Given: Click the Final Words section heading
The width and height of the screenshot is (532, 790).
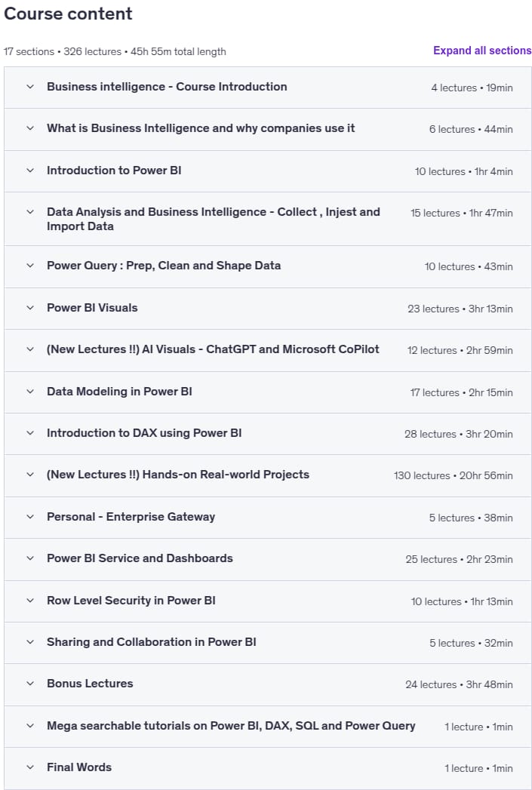Looking at the screenshot, I should [x=79, y=767].
